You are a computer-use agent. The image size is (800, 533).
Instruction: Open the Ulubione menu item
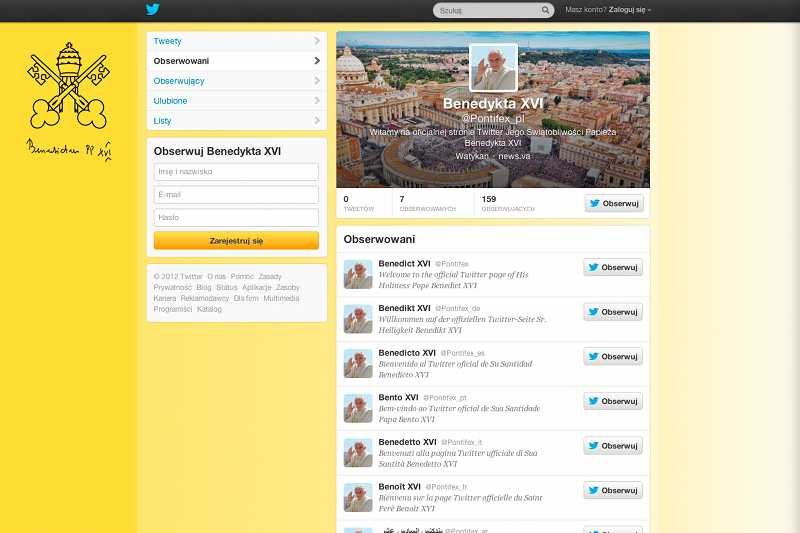(x=236, y=101)
